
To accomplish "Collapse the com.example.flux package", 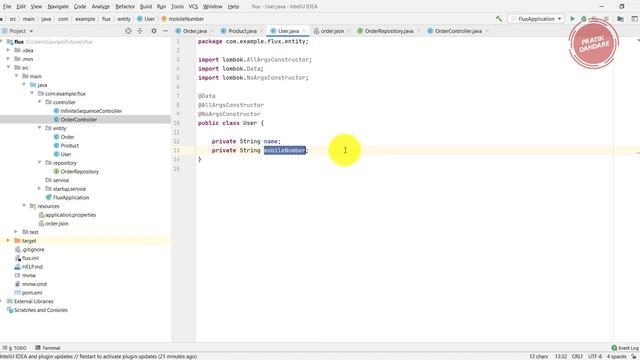I will coord(32,93).
